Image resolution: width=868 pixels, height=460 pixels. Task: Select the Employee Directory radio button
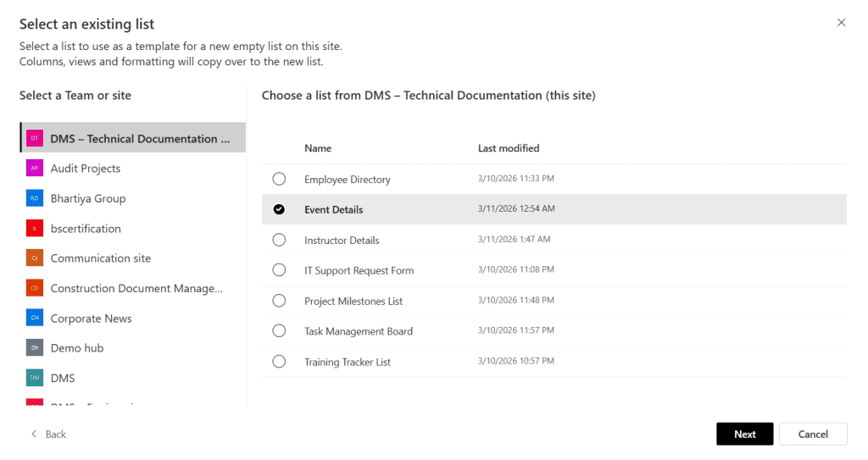279,179
